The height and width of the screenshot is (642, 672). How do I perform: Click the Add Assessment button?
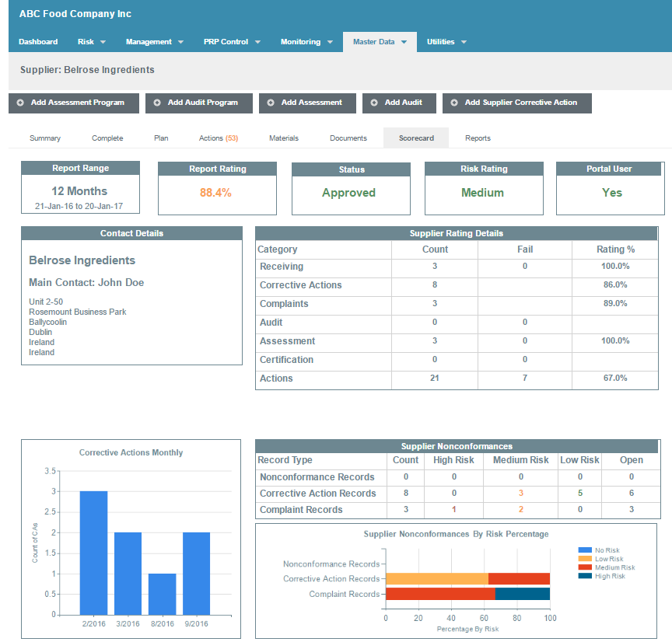click(307, 103)
